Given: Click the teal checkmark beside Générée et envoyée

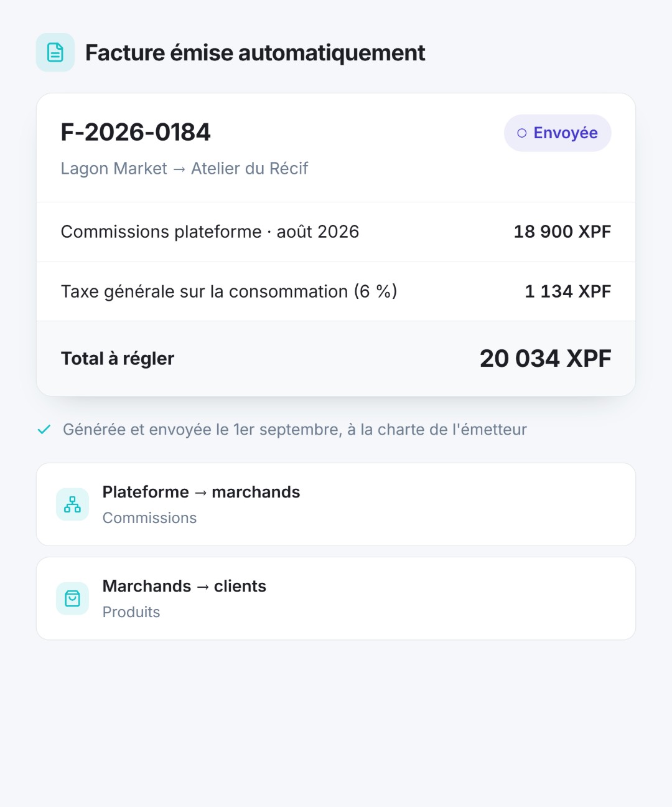Looking at the screenshot, I should 44,430.
